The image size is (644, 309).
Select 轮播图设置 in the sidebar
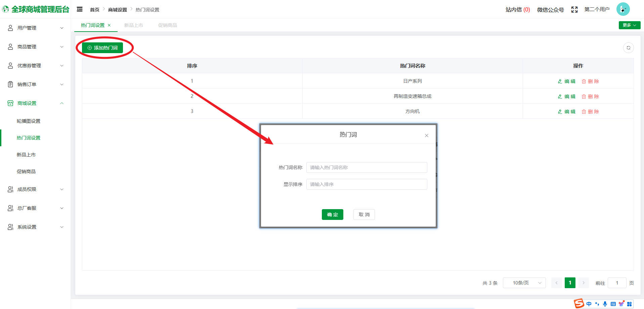tap(29, 121)
